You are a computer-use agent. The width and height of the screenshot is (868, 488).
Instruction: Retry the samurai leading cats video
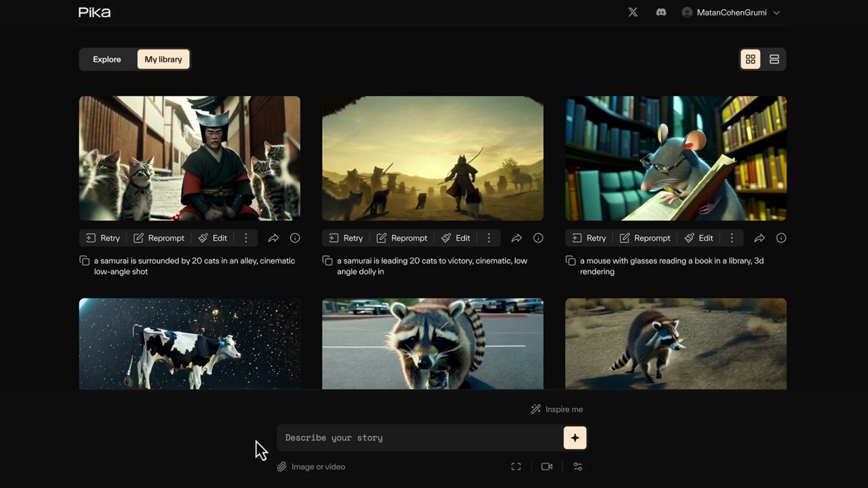coord(346,238)
